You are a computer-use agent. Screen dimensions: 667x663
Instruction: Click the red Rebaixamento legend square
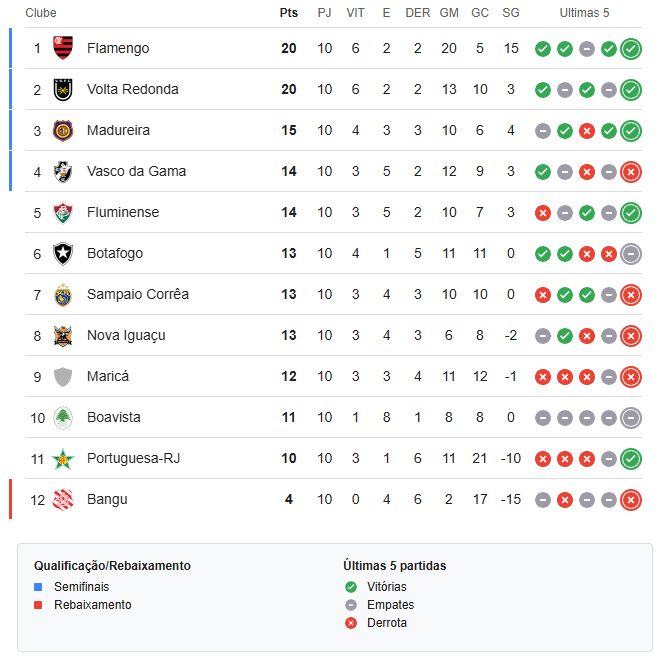pos(38,605)
